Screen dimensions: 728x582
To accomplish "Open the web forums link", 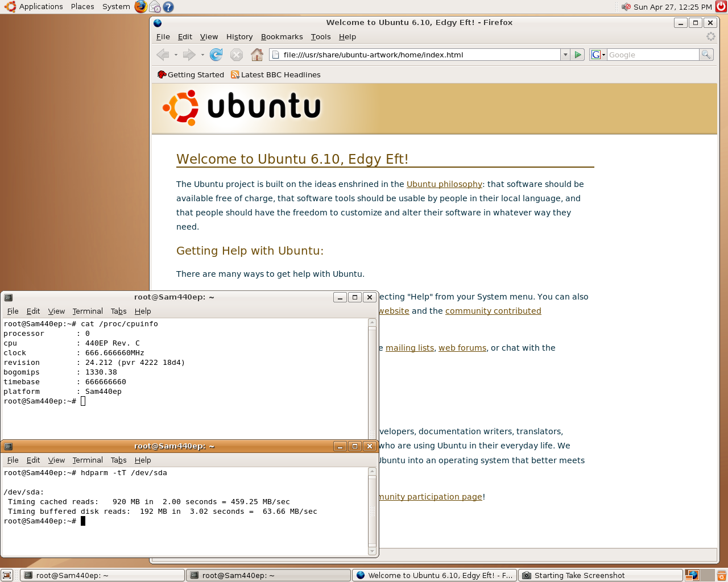I will tap(462, 348).
